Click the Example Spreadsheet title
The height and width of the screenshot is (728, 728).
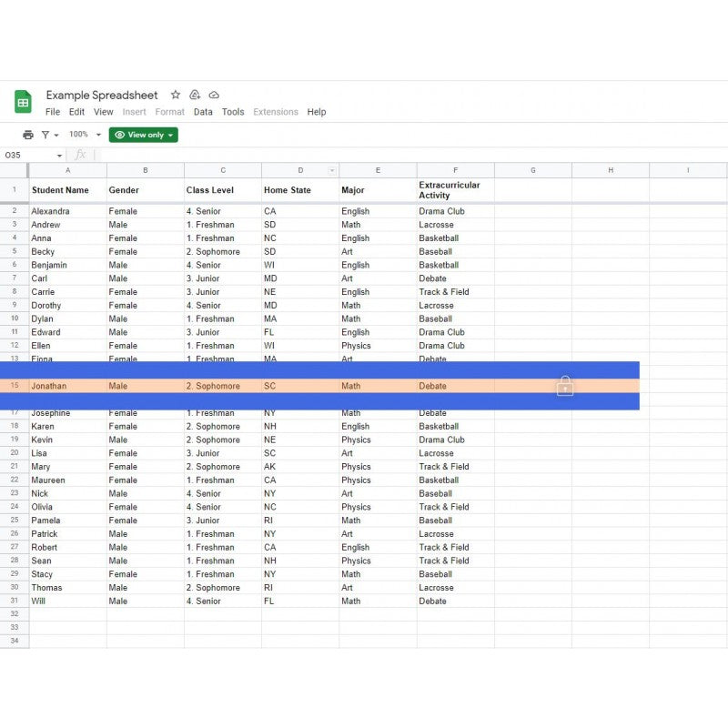coord(102,95)
